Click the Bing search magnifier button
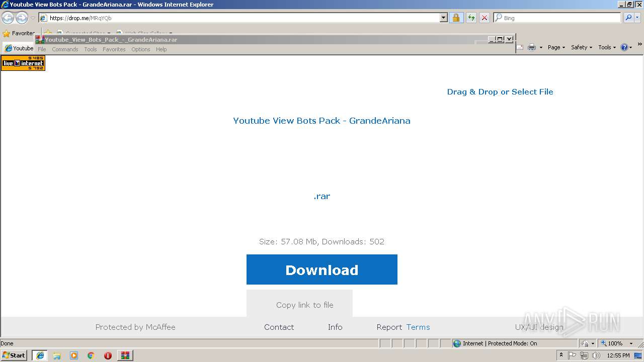This screenshot has height=362, width=644. click(628, 18)
